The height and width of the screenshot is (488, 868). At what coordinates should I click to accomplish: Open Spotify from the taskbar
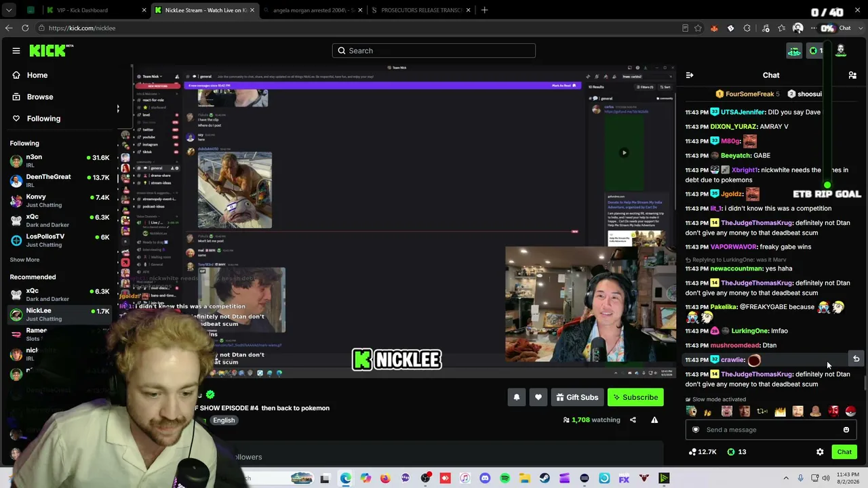505,479
